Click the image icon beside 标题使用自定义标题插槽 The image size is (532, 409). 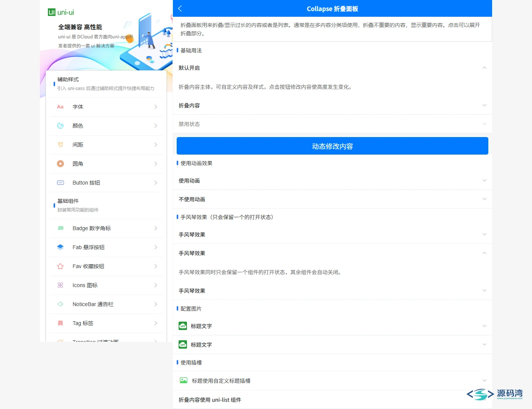click(x=184, y=380)
